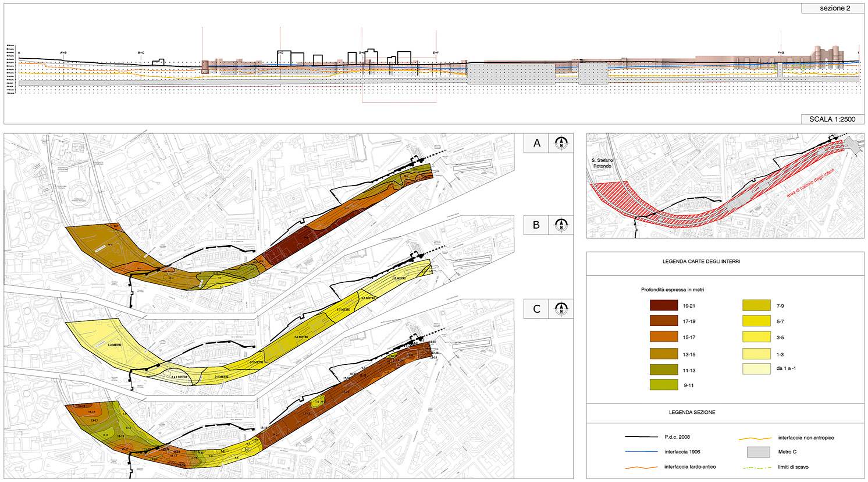The width and height of the screenshot is (868, 482).
Task: Select the map A label box
Action: [x=536, y=143]
